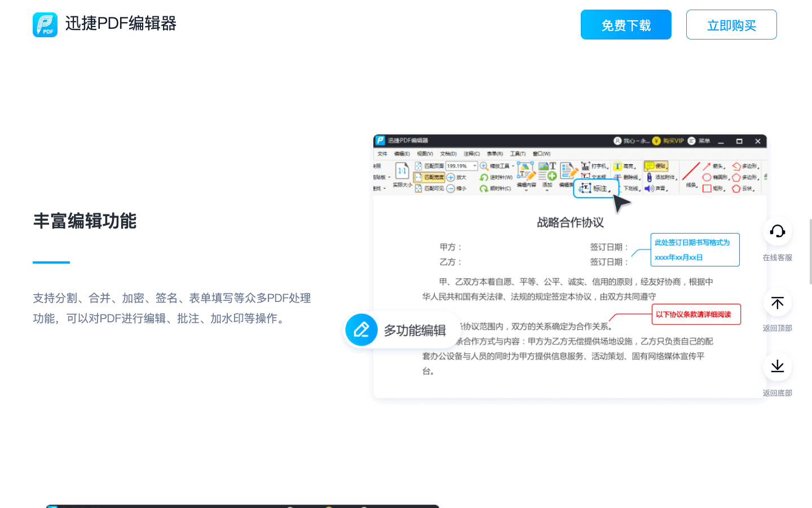Select the 打字机 typewriter tool
Screen dimensions: 812x508
(592, 166)
